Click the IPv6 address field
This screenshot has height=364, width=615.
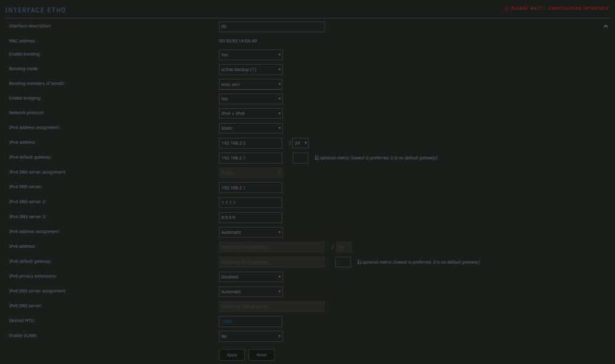(271, 247)
